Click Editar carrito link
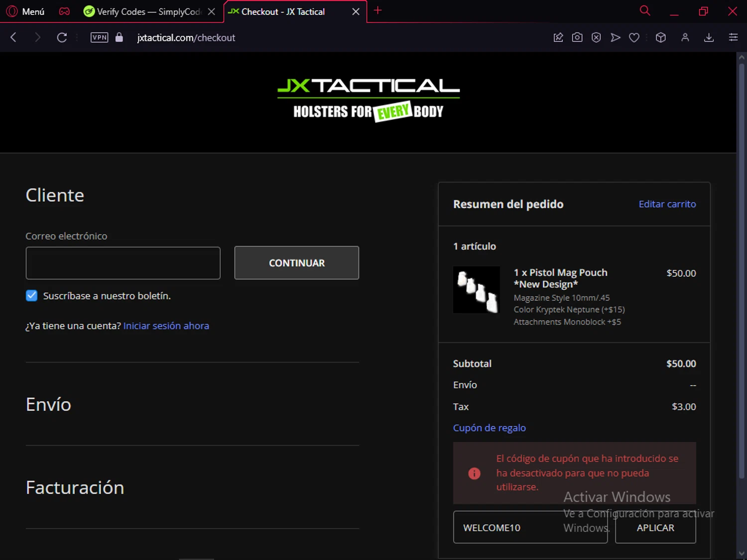 click(x=667, y=204)
